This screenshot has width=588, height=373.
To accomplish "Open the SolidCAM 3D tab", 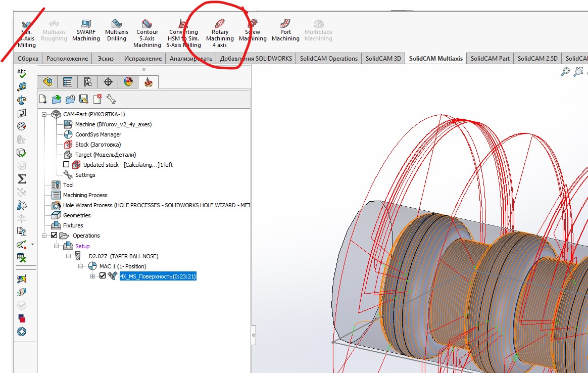I will tap(383, 59).
